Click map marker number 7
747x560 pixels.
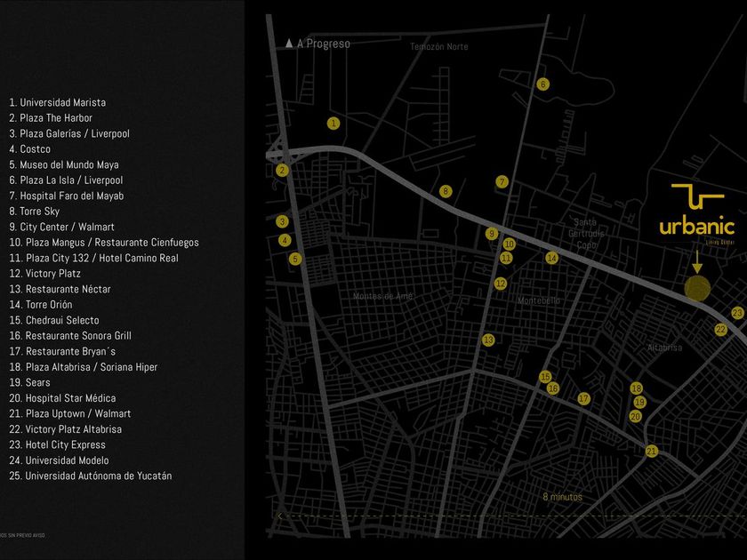502,181
